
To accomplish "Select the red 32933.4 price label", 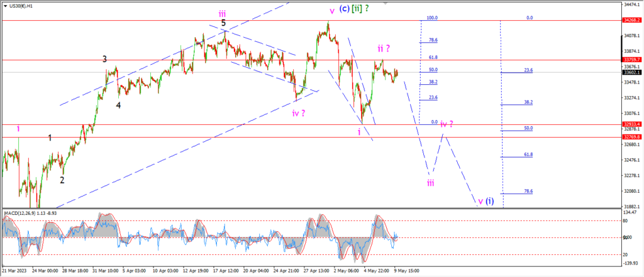I will tap(631, 124).
